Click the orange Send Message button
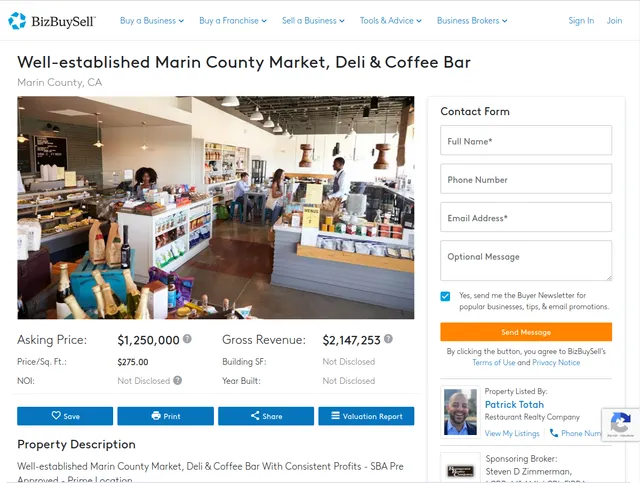The image size is (640, 483). point(526,332)
